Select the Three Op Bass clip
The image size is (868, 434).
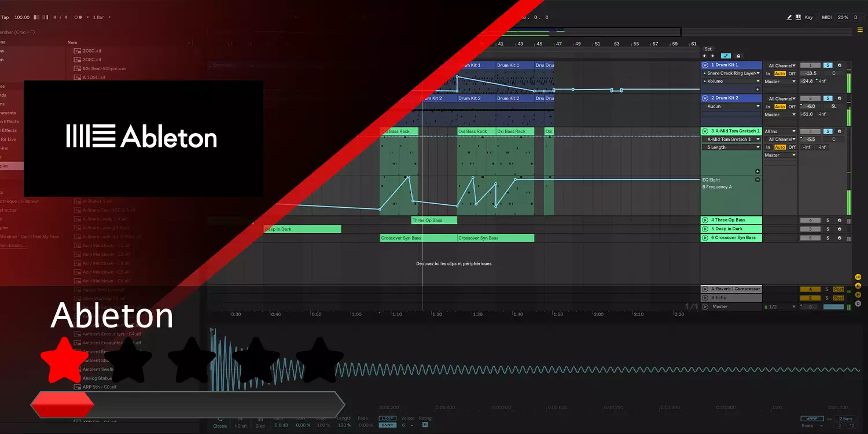(434, 220)
